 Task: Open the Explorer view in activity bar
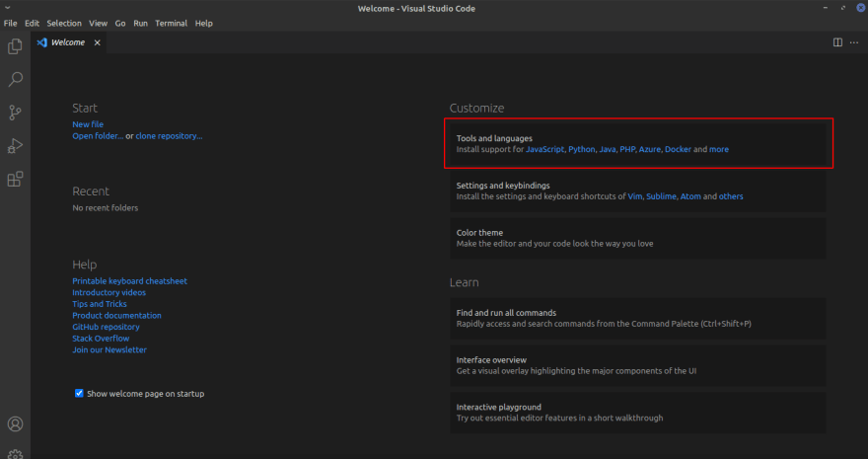click(x=15, y=46)
